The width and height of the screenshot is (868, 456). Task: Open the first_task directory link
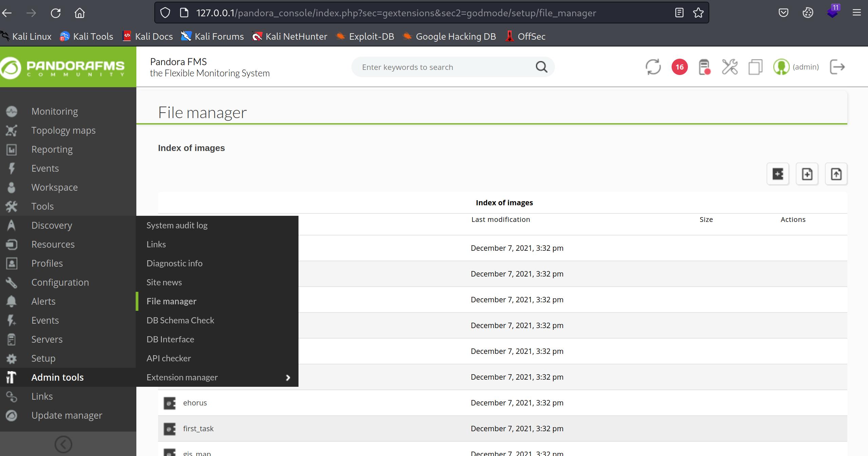(x=198, y=429)
